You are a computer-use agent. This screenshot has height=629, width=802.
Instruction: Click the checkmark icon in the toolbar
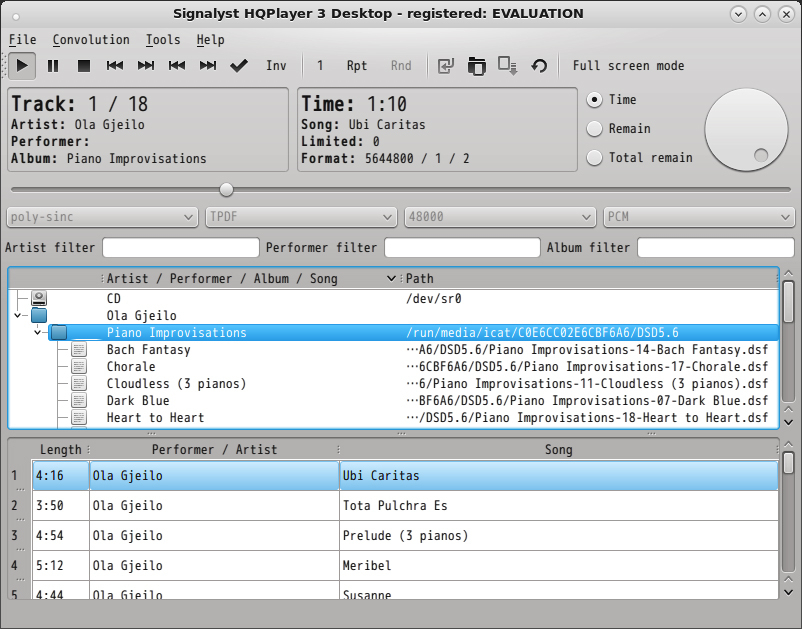pyautogui.click(x=239, y=66)
